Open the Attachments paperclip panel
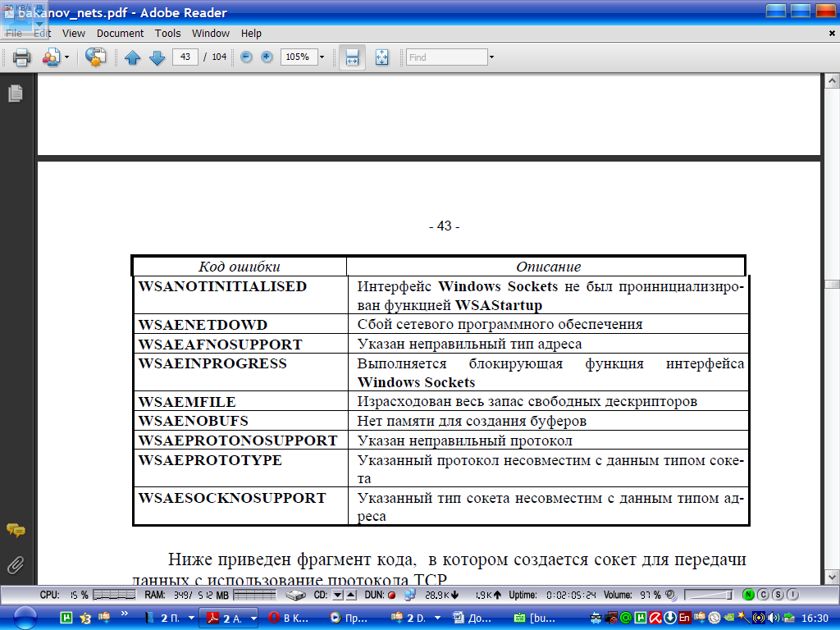 pyautogui.click(x=16, y=564)
